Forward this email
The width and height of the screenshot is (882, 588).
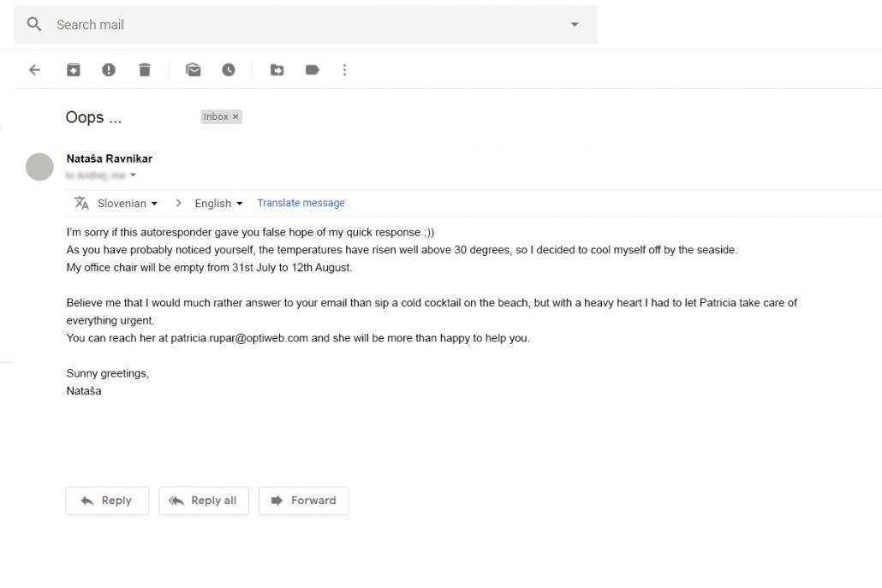click(x=304, y=501)
